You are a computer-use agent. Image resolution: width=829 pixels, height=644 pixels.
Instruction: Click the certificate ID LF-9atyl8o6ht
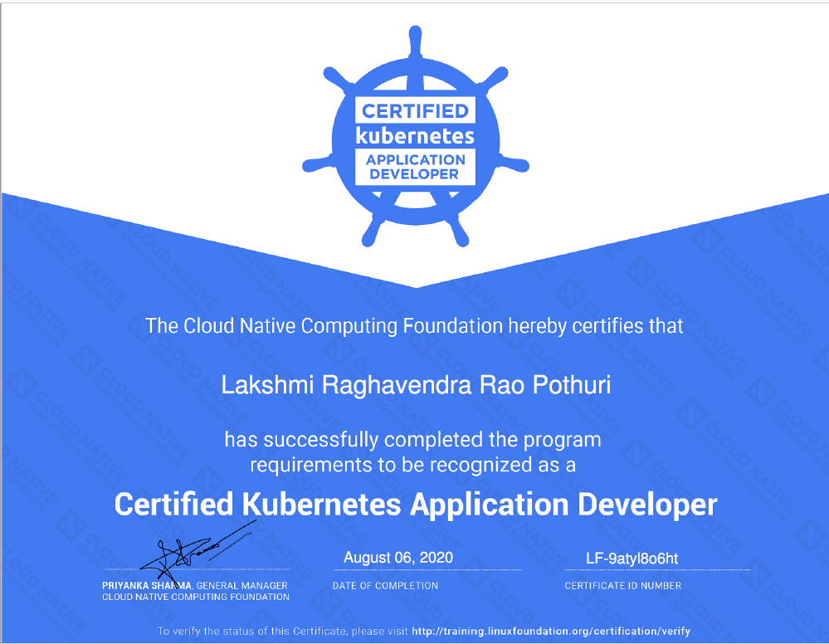[x=632, y=559]
